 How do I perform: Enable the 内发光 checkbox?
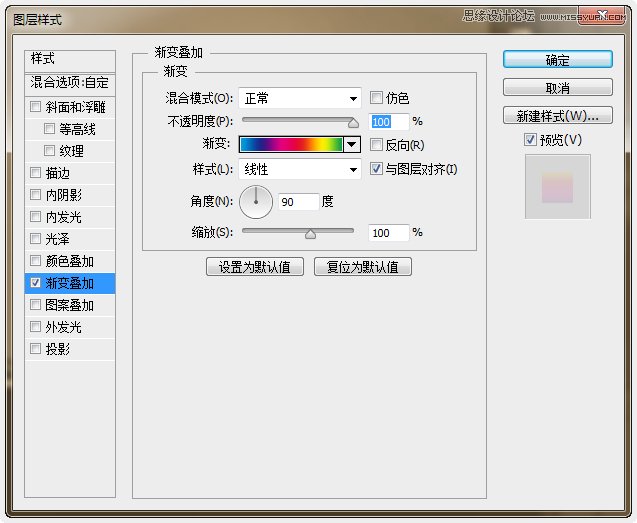tap(35, 217)
